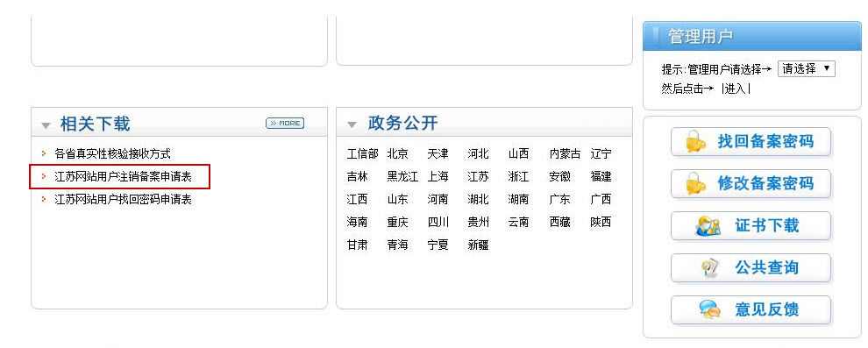This screenshot has height=348, width=868.
Task: Click the 进入 link
Action: [x=736, y=89]
